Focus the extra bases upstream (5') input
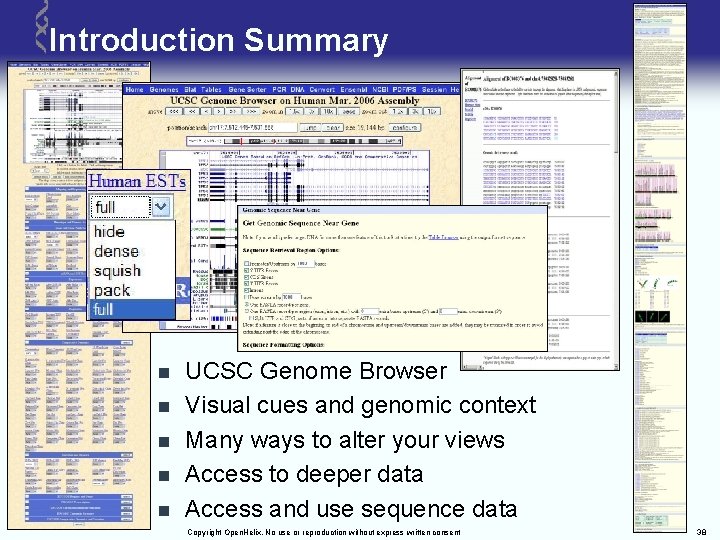Image resolution: width=720 pixels, height=540 pixels. [x=370, y=311]
